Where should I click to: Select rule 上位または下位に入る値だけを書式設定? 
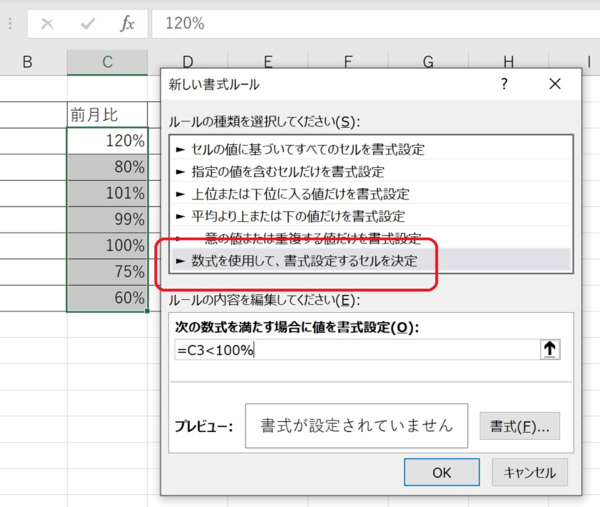pyautogui.click(x=292, y=193)
